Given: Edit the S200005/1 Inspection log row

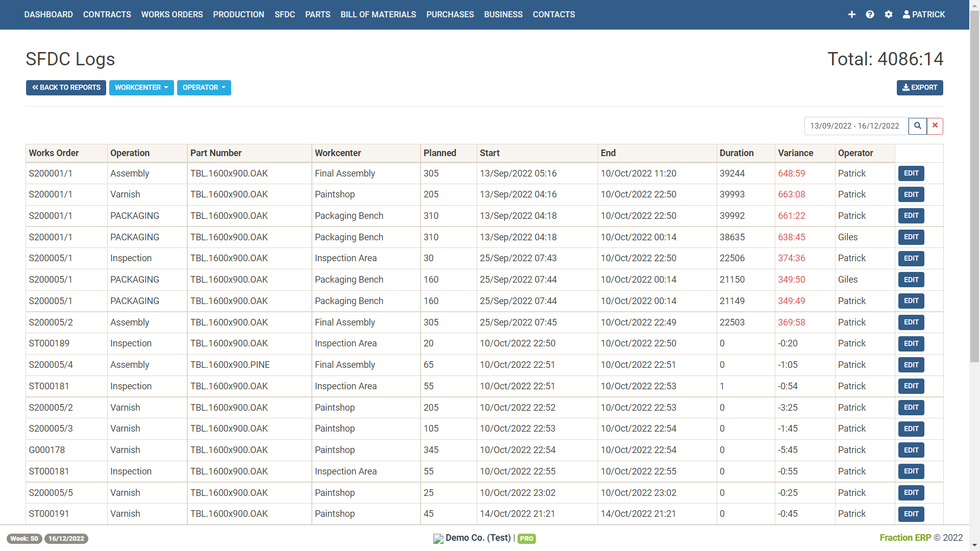Looking at the screenshot, I should click(x=911, y=259).
